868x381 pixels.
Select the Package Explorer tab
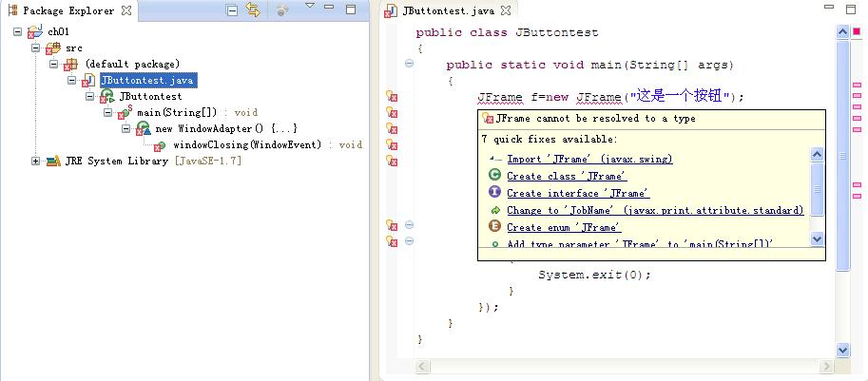point(69,10)
